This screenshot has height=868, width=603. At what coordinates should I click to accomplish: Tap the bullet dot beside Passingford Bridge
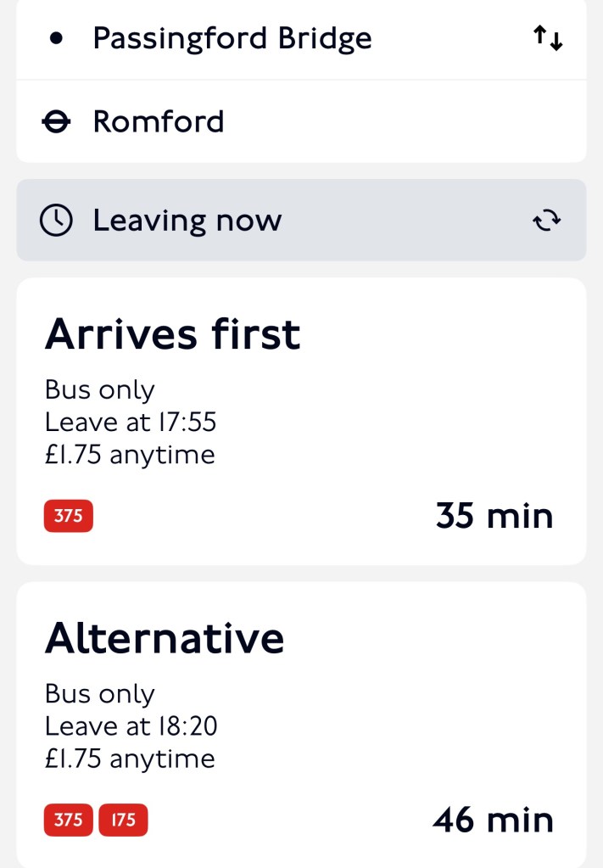coord(56,38)
